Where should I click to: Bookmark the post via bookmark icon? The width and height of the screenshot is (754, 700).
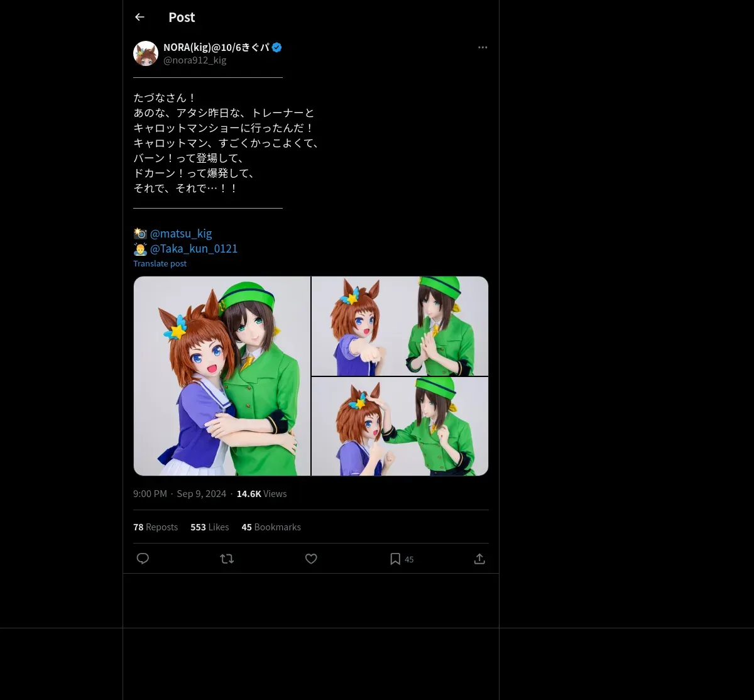point(395,559)
